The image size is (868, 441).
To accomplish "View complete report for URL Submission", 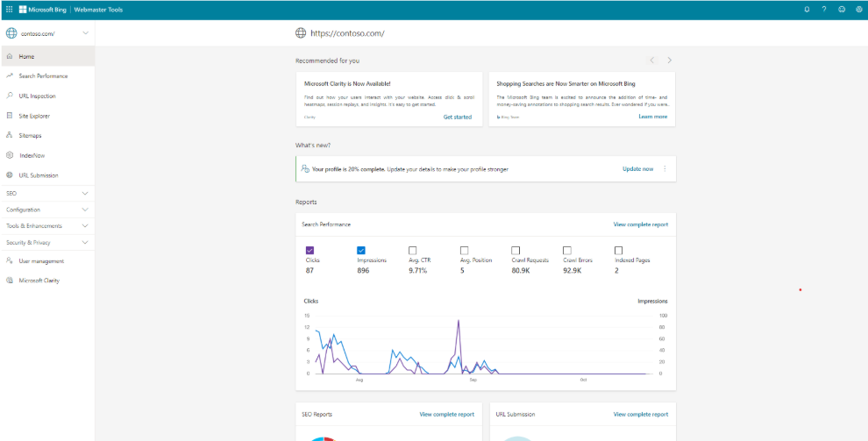I will point(641,414).
